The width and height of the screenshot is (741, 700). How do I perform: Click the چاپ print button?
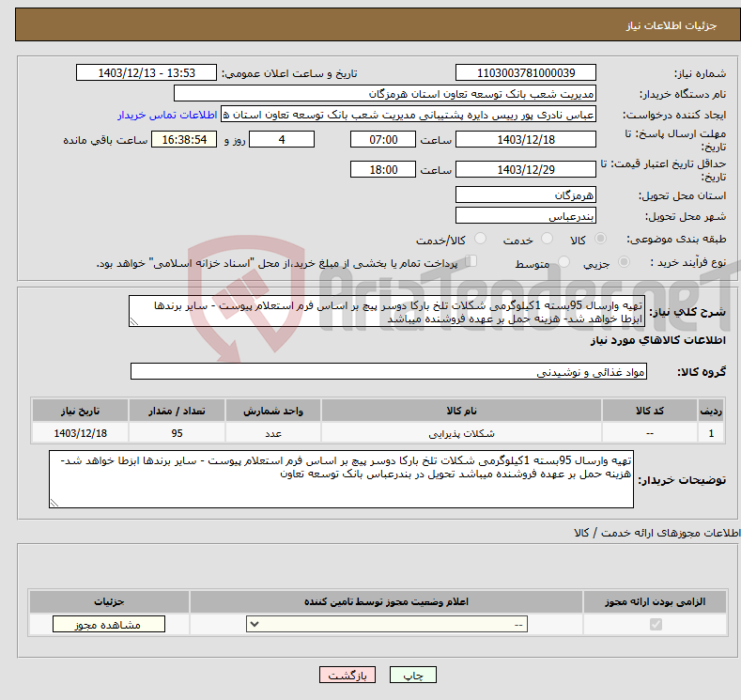pyautogui.click(x=413, y=675)
